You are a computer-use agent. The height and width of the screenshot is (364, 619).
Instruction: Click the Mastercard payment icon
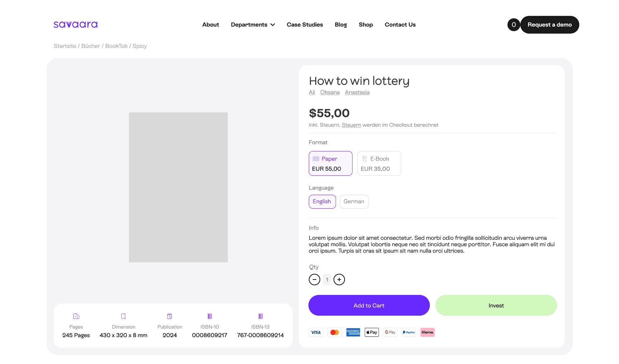click(335, 333)
